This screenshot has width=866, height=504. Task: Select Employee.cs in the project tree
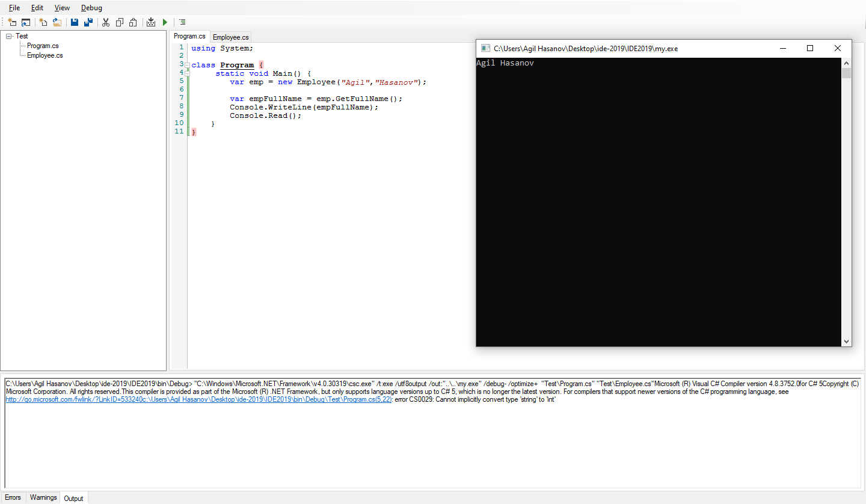pyautogui.click(x=45, y=55)
